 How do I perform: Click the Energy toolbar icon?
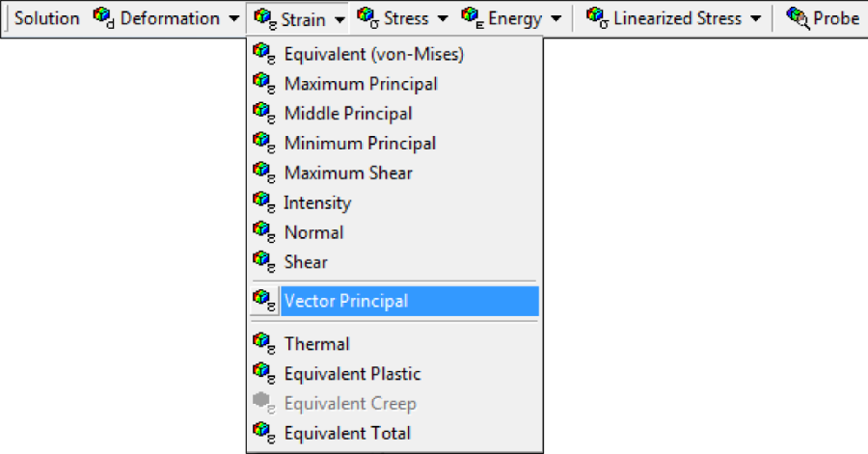[x=472, y=18]
